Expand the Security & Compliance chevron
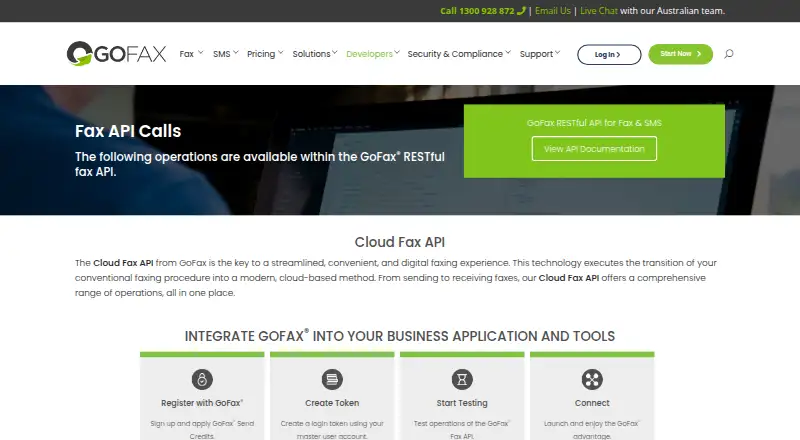 (x=508, y=52)
